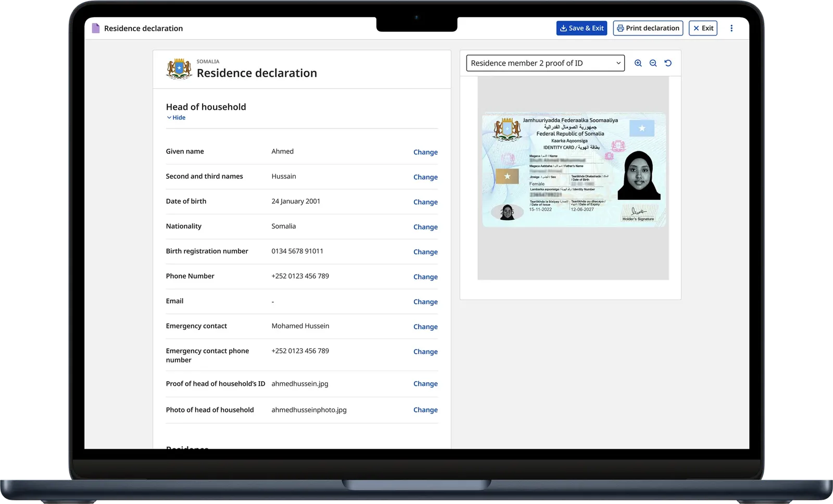This screenshot has width=833, height=504.
Task: Change the Email field
Action: click(x=425, y=302)
